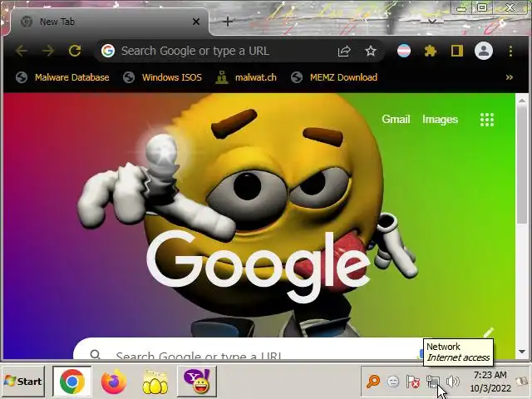Select the New Tab tab
This screenshot has width=532, height=399.
pyautogui.click(x=109, y=22)
